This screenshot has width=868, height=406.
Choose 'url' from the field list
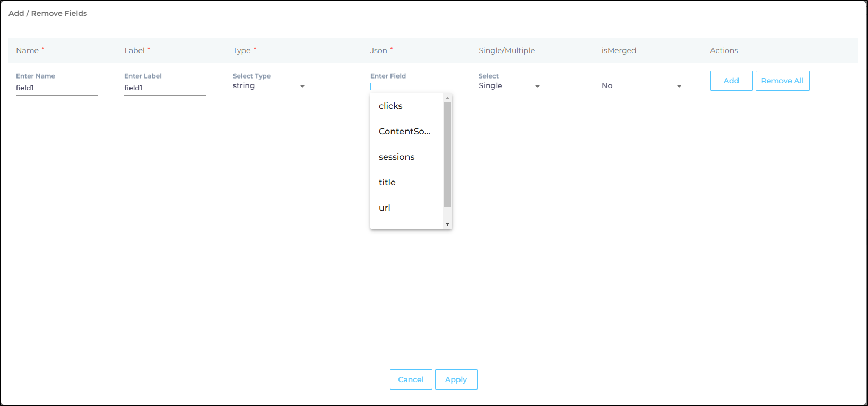[x=385, y=208]
